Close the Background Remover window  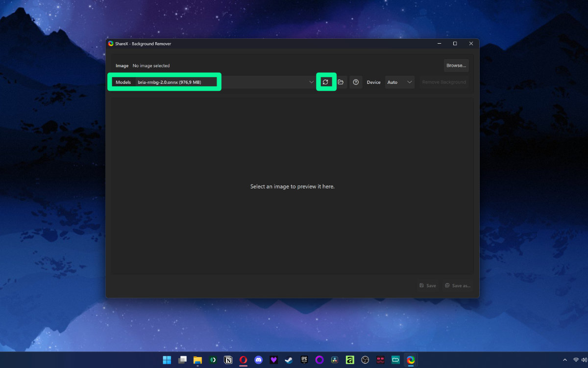coord(471,44)
